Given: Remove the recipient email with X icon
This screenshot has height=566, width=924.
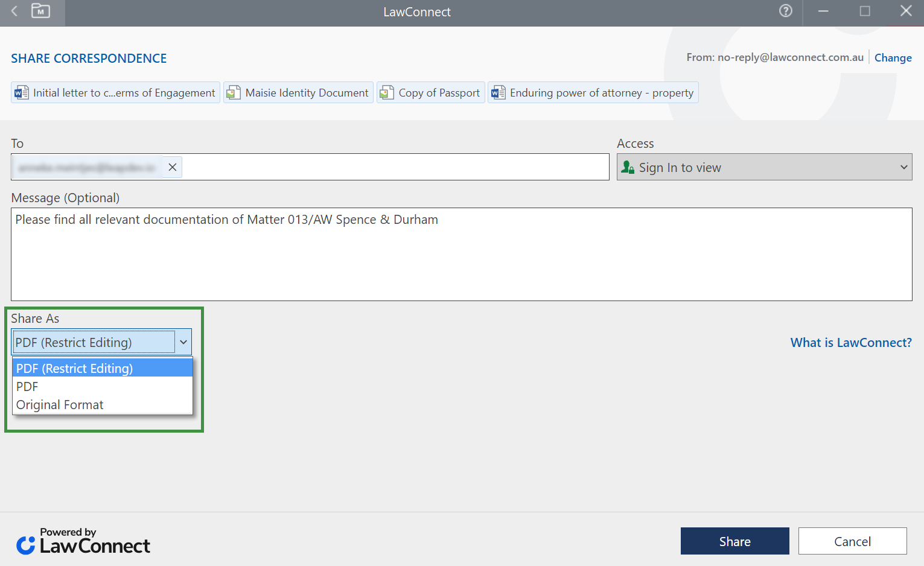Looking at the screenshot, I should [173, 167].
